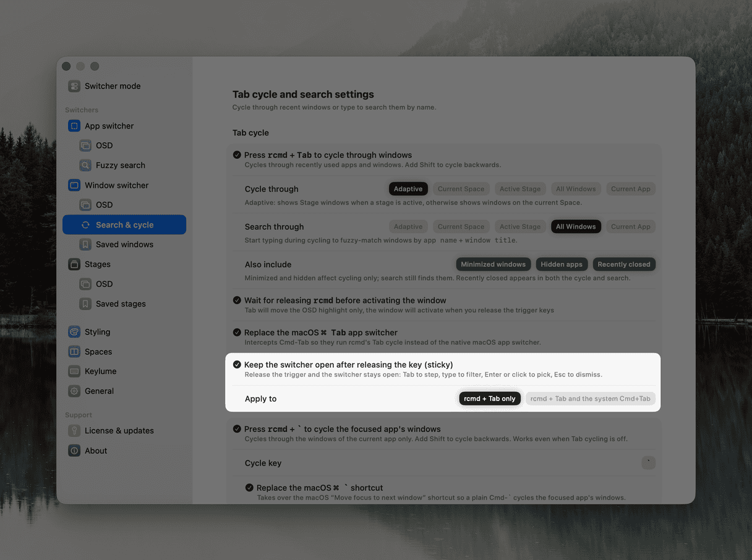Set Search through to Current Space
This screenshot has height=560, width=752.
tap(461, 227)
